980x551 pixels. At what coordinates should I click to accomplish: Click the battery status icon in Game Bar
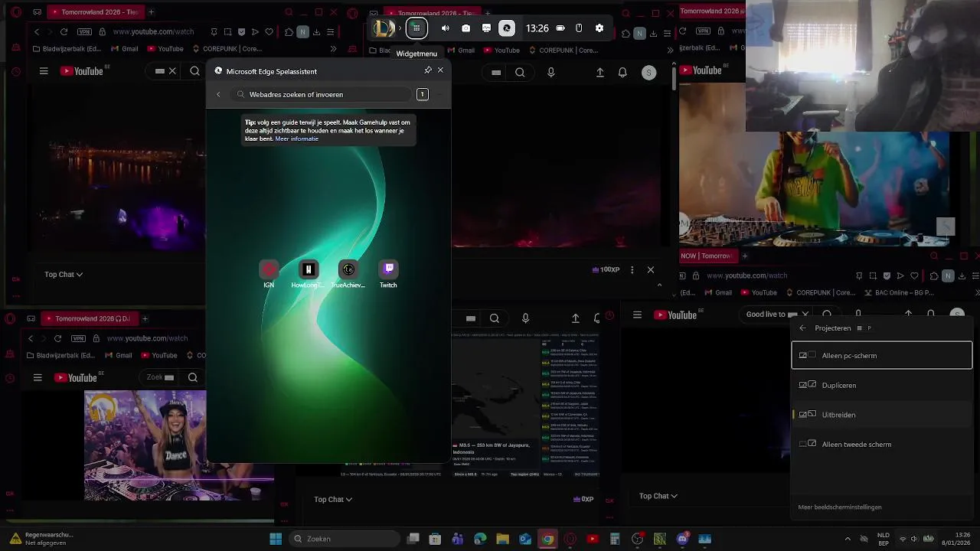tap(560, 28)
